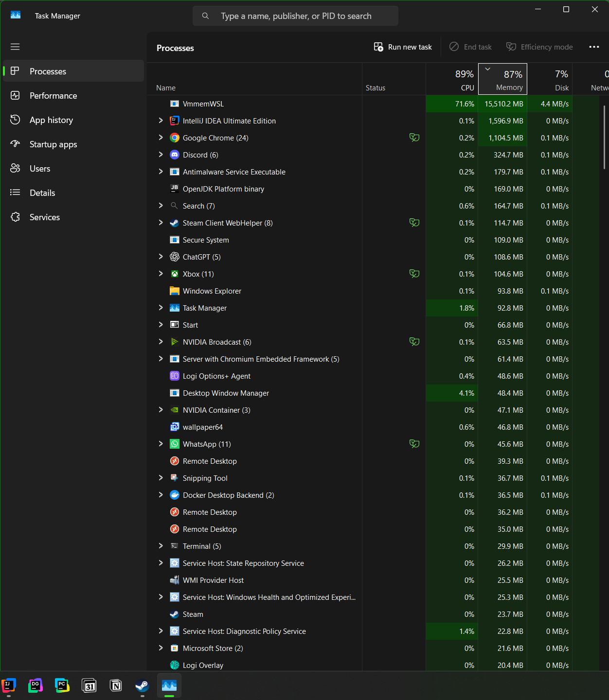Click the vertical scrollbar of the process list
The image size is (609, 700).
[604, 137]
